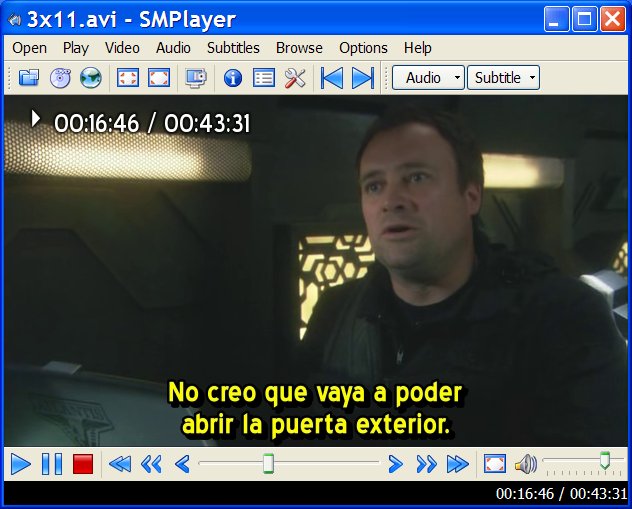This screenshot has width=632, height=509.
Task: Pause the video with Pause button
Action: [52, 464]
